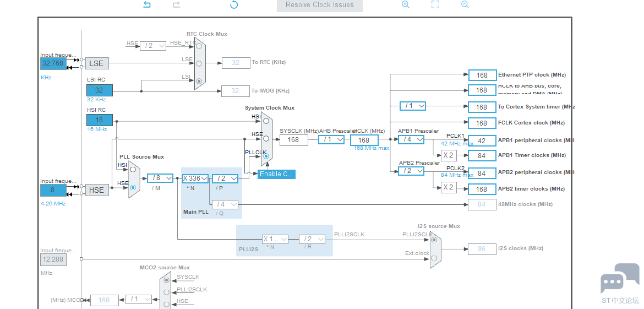Click the APB1 peripheral clocks 42 field
644x309 pixels.
coord(482,141)
